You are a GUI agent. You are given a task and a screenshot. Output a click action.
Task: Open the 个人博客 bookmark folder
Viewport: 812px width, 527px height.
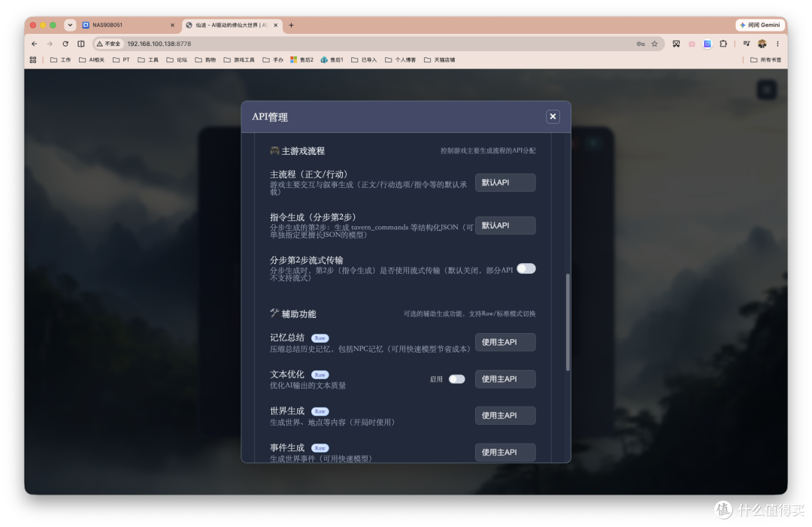pyautogui.click(x=400, y=60)
